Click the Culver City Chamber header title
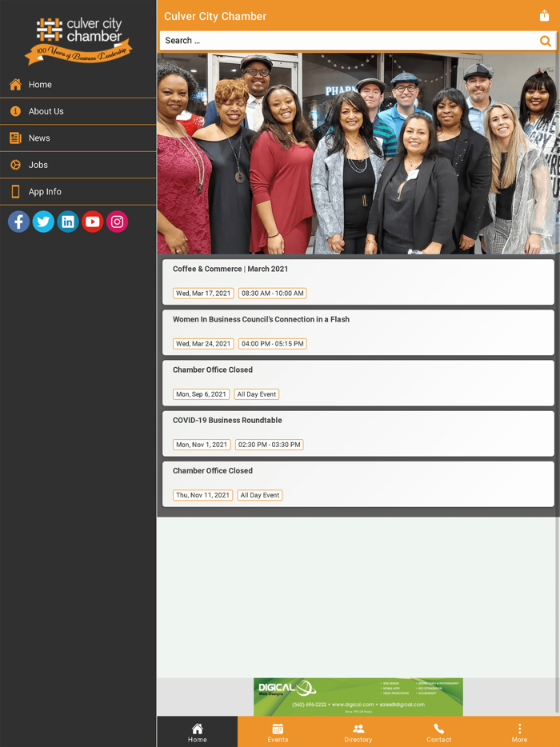 tap(215, 16)
